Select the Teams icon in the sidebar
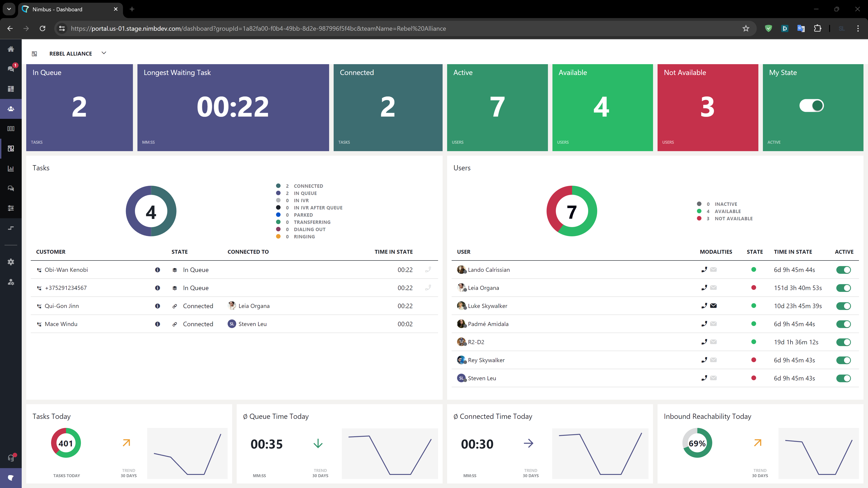The width and height of the screenshot is (868, 488). point(11,108)
